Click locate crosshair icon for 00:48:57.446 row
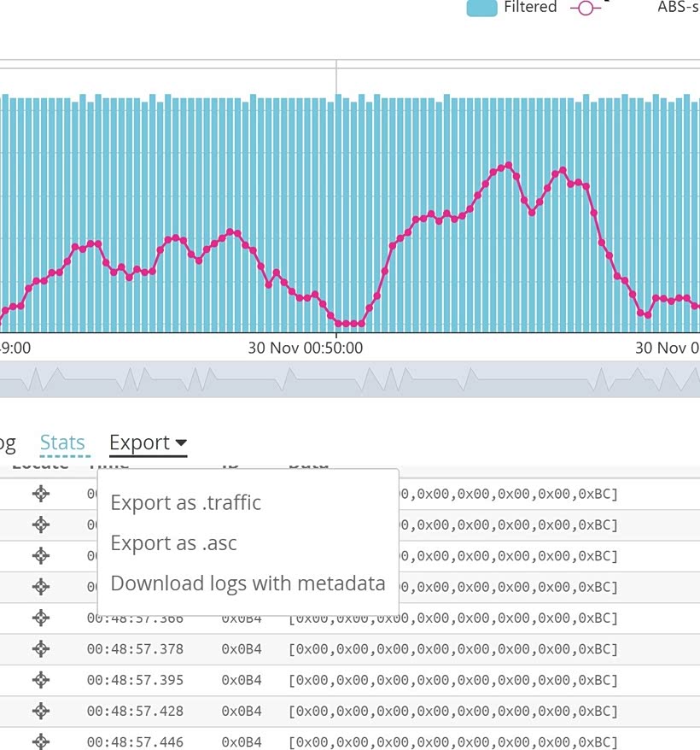The image size is (700, 750). point(41,741)
